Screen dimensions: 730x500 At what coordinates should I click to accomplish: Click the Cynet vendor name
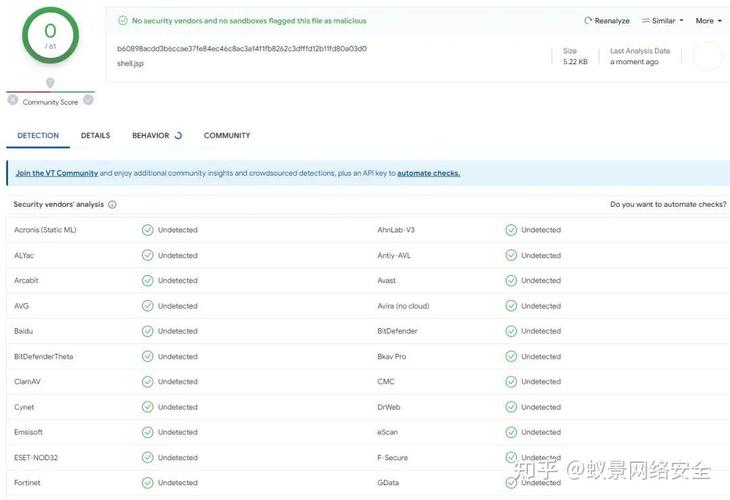(24, 407)
